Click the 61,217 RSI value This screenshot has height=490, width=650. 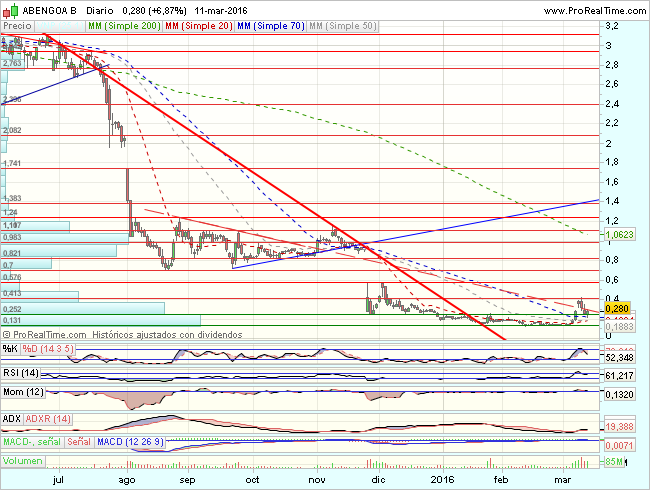point(619,376)
